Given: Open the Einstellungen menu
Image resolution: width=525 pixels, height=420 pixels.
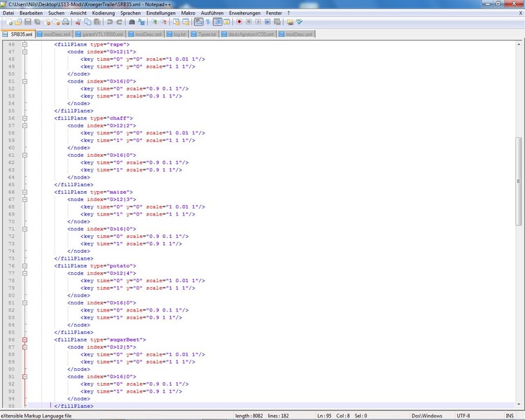Looking at the screenshot, I should point(161,13).
